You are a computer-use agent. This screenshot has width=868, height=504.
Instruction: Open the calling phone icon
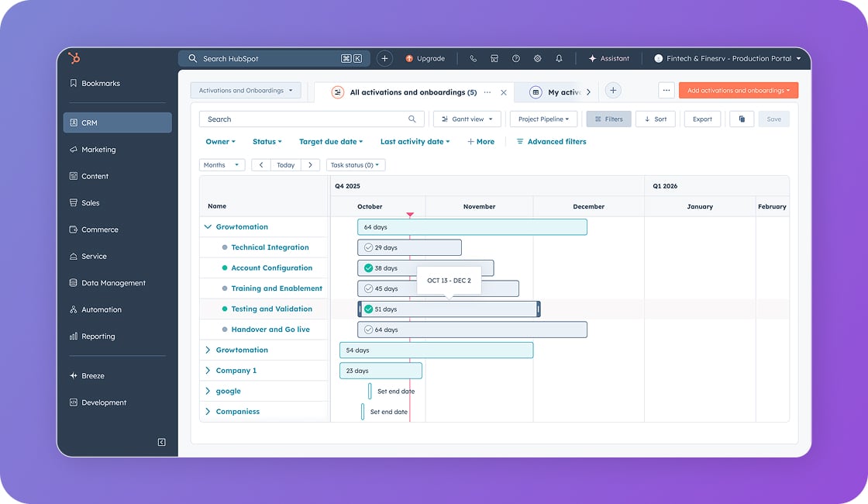473,59
